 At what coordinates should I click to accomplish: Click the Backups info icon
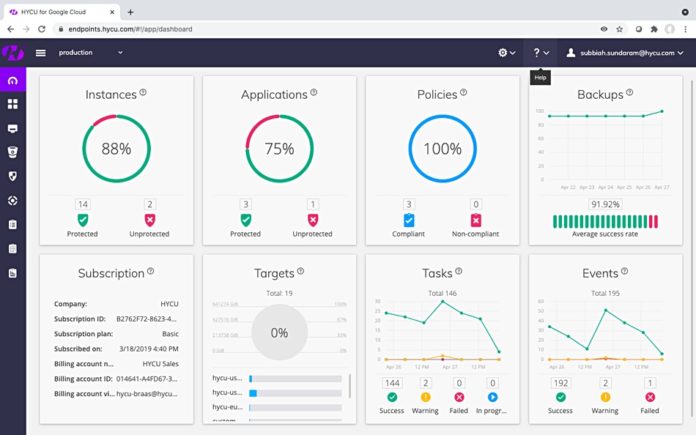(x=629, y=92)
